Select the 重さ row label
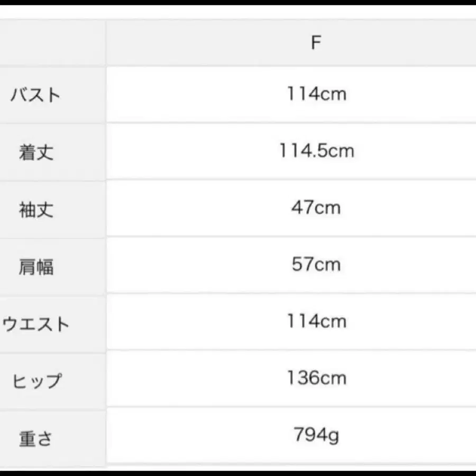Image resolution: width=476 pixels, height=476 pixels. pyautogui.click(x=36, y=438)
